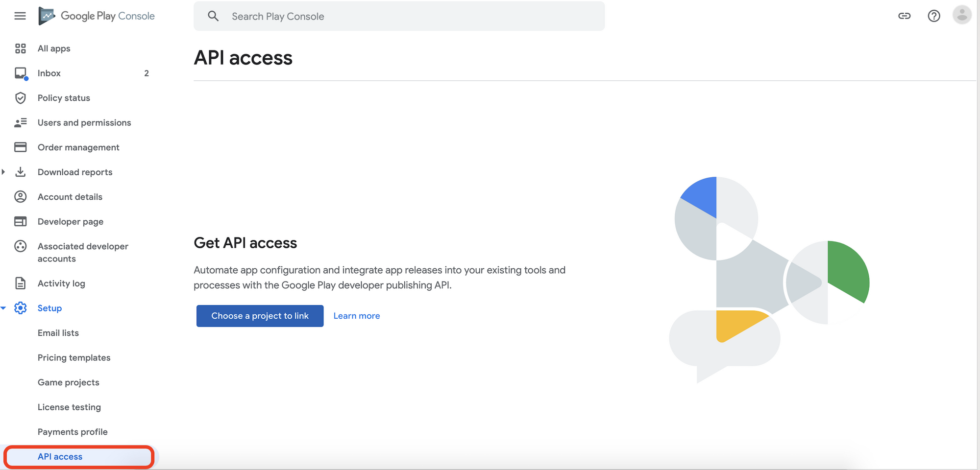Click the Inbox icon
Image resolution: width=980 pixels, height=470 pixels.
coord(21,73)
